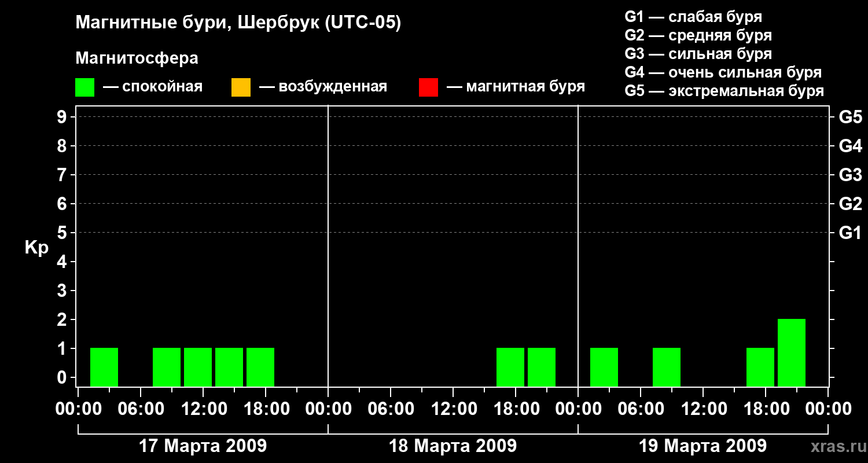Click the '12:00' time label above 17 Марта
The width and height of the screenshot is (868, 463).
pos(203,409)
